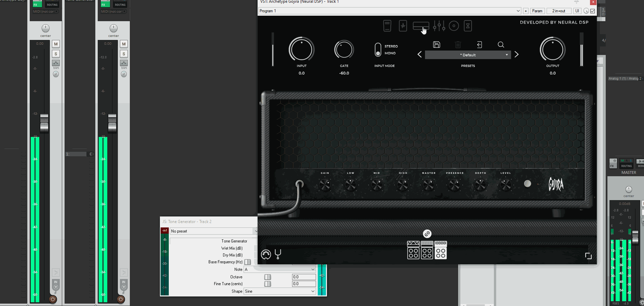The height and width of the screenshot is (306, 644).
Task: Click the Octave value input field
Action: coord(304,277)
